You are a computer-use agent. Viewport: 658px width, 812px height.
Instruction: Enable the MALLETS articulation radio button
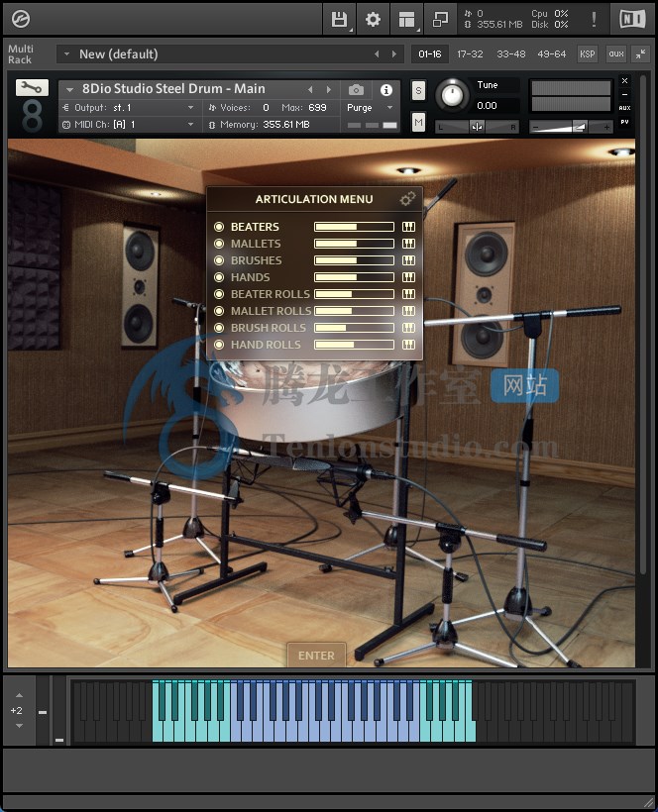tap(219, 244)
